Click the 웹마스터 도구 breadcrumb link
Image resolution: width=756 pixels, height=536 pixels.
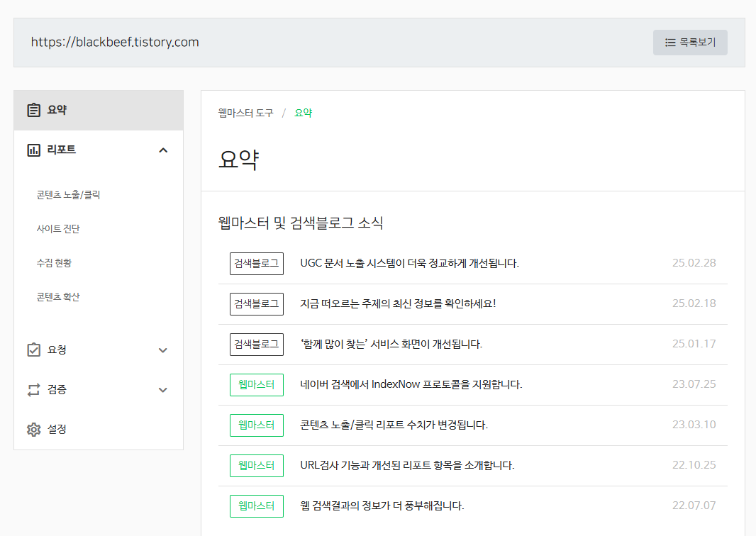tap(245, 113)
